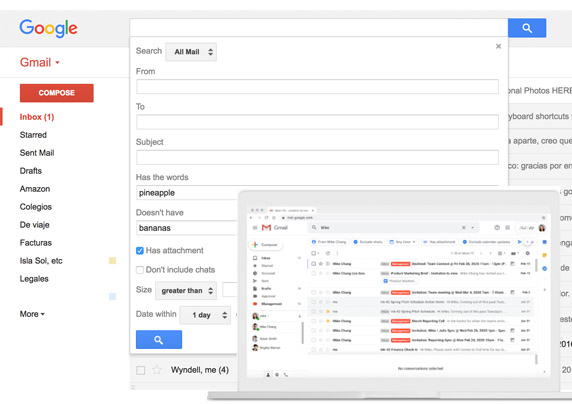Open the Inbox (1) folder

(x=37, y=117)
